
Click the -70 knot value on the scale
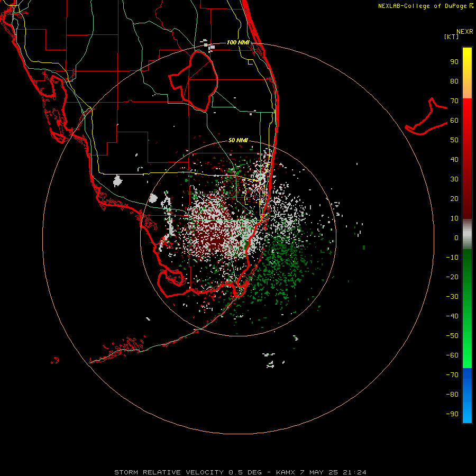click(452, 374)
